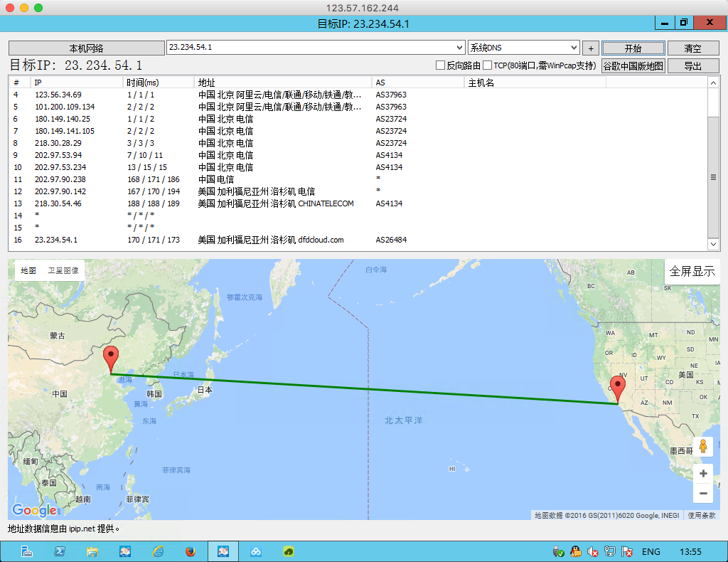This screenshot has height=562, width=728.
Task: Enable the 反向路由 checkbox
Action: 440,65
